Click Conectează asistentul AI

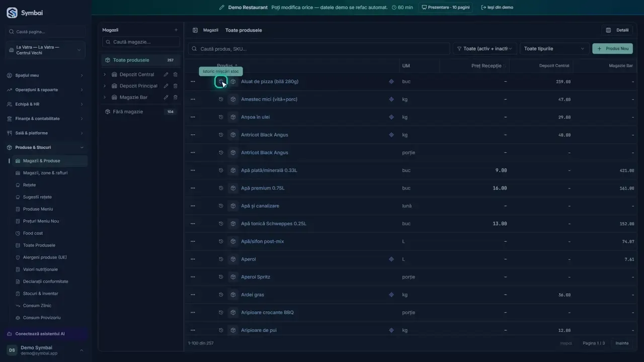pyautogui.click(x=46, y=334)
